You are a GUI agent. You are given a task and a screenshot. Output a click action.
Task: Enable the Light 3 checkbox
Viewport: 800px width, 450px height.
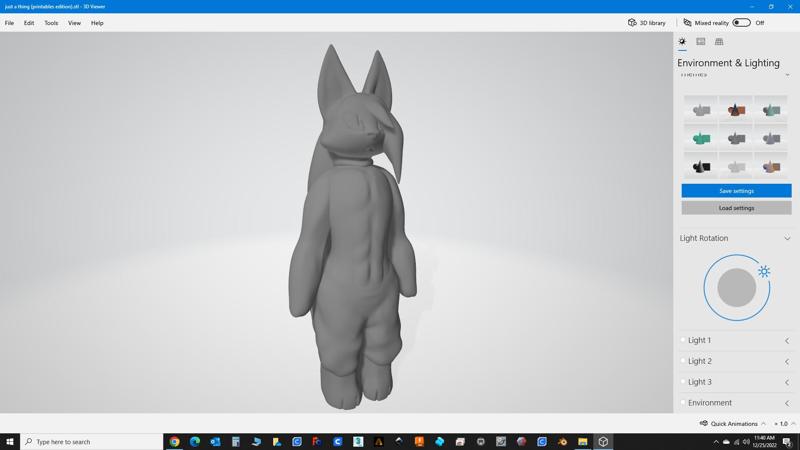pyautogui.click(x=683, y=382)
